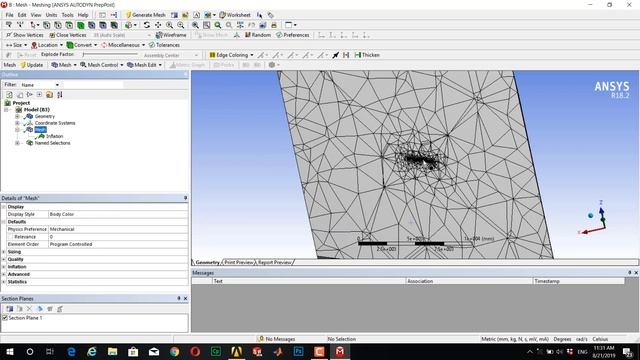This screenshot has width=640, height=360.
Task: Open the Mesh Edit dropdown
Action: tap(144, 65)
